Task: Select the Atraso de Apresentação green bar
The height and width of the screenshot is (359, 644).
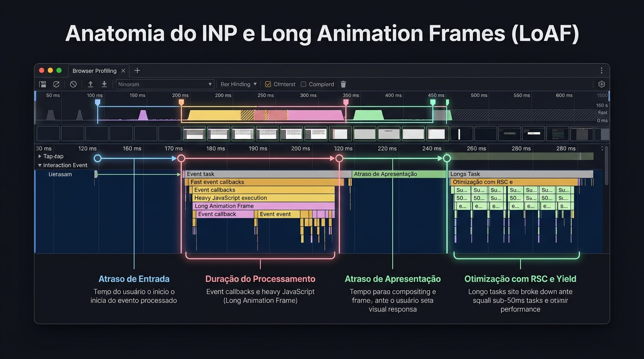Action: [x=399, y=174]
